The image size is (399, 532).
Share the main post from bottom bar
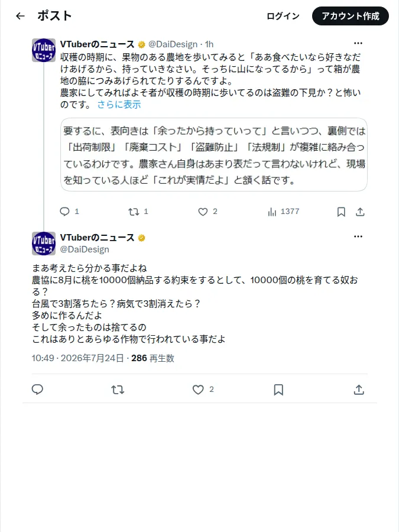point(359,390)
